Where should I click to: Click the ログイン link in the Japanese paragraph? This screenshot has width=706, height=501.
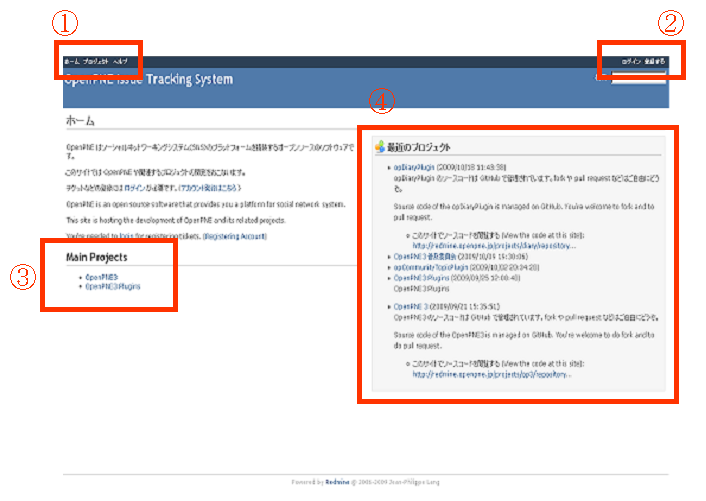pyautogui.click(x=135, y=188)
